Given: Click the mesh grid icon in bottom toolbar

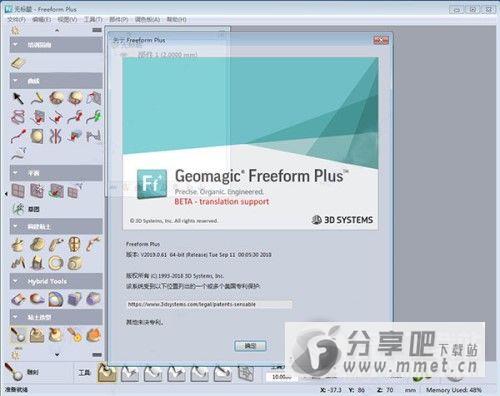Looking at the screenshot, I should (246, 373).
